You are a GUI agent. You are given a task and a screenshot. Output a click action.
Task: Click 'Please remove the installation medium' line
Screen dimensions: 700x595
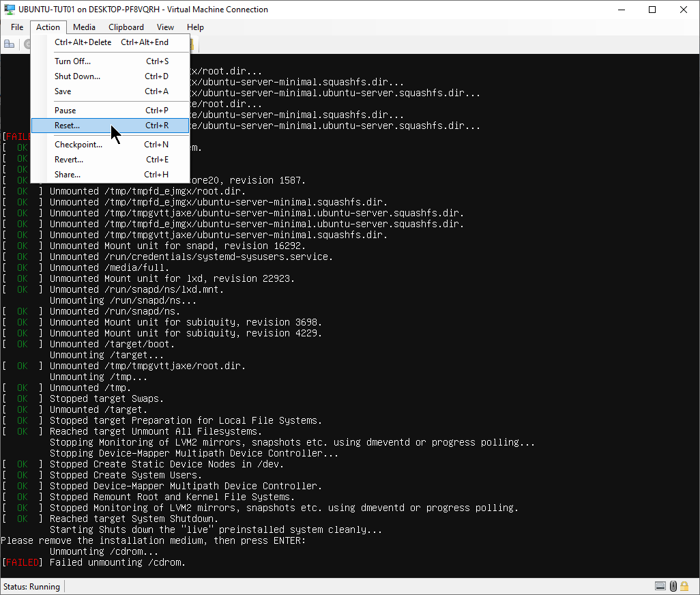(x=153, y=540)
